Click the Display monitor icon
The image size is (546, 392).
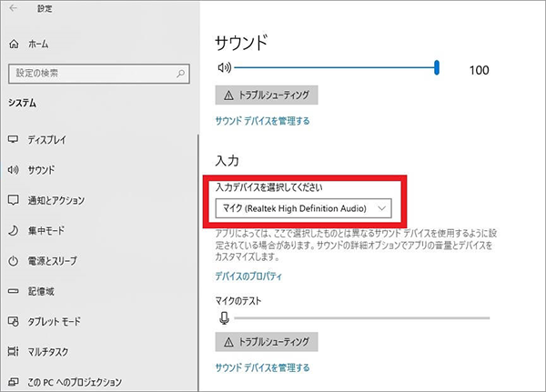(13, 139)
